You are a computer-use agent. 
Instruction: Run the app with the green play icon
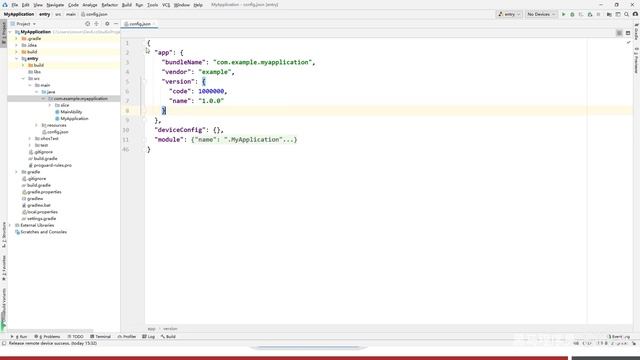[564, 14]
